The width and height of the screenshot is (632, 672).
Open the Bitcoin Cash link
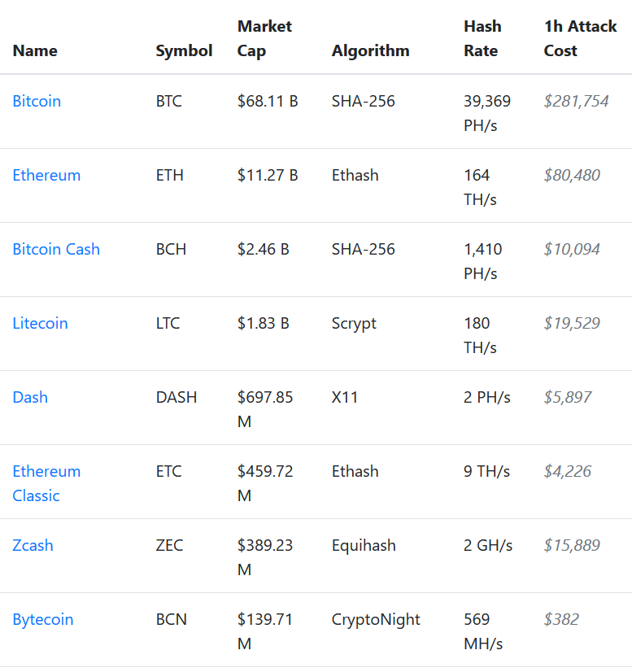pos(56,250)
